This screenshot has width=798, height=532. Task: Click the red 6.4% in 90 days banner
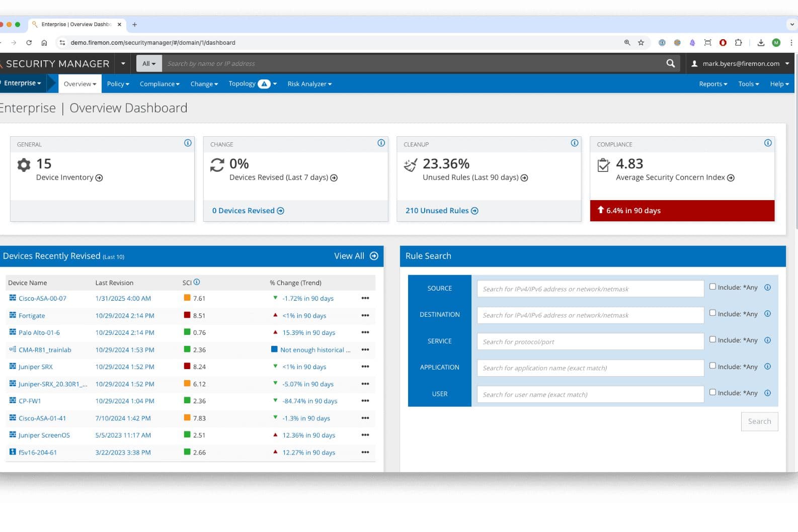[682, 211]
